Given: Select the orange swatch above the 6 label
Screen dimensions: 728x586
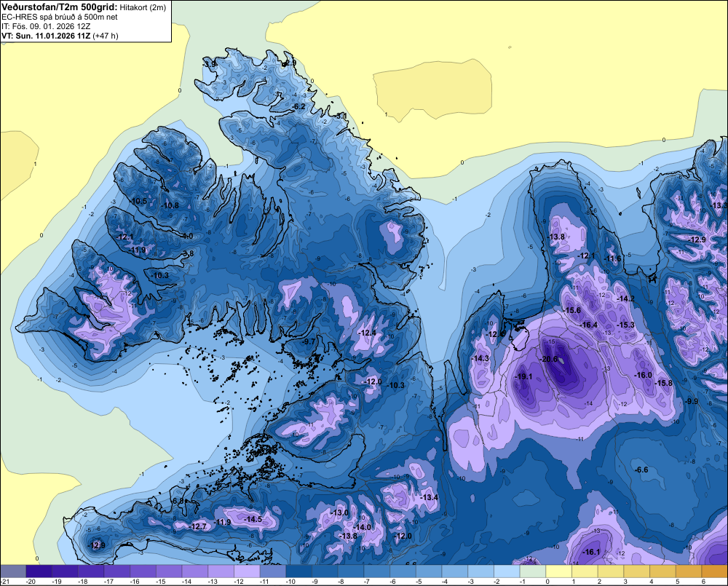Looking at the screenshot, I should coord(715,571).
